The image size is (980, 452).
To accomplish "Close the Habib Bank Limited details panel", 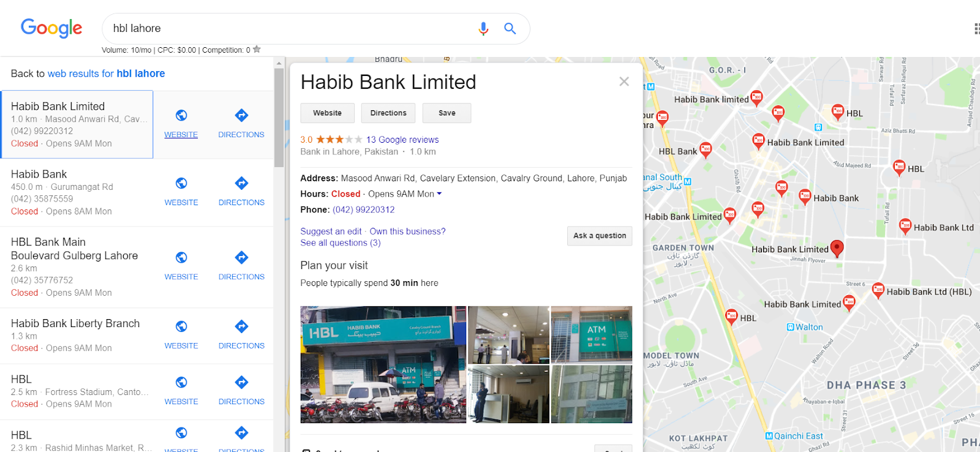I will pyautogui.click(x=624, y=81).
